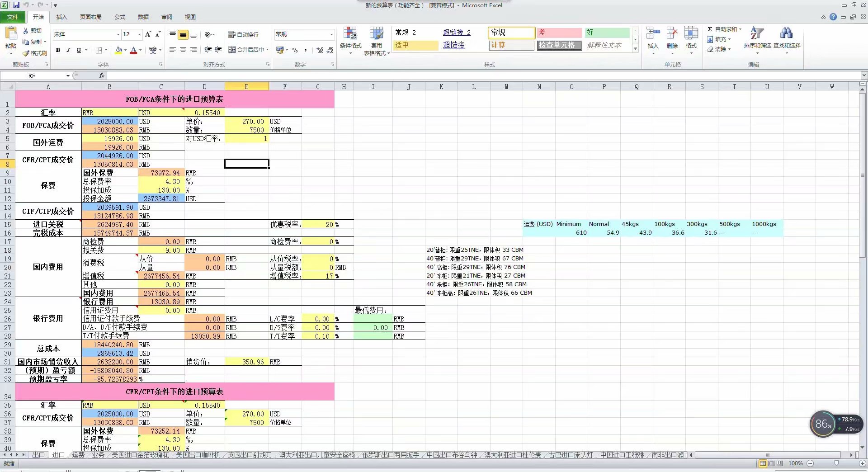Image resolution: width=868 pixels, height=472 pixels.
Task: Click the percent style icon
Action: tap(295, 50)
